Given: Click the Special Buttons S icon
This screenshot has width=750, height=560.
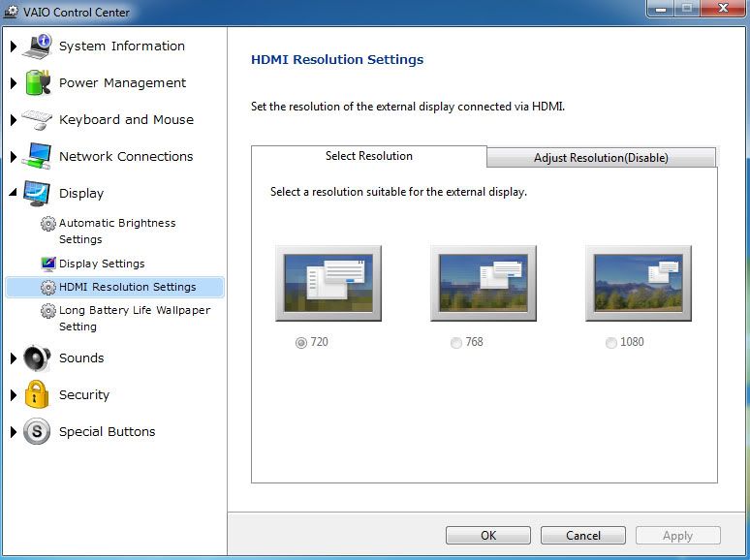Looking at the screenshot, I should pos(37,431).
